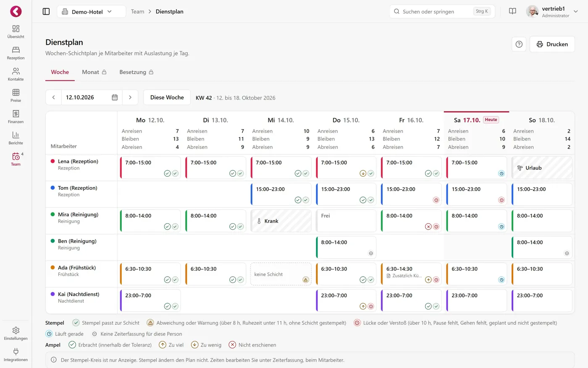Click the Drucken button
Screen dimensions: 588x368
pos(552,44)
